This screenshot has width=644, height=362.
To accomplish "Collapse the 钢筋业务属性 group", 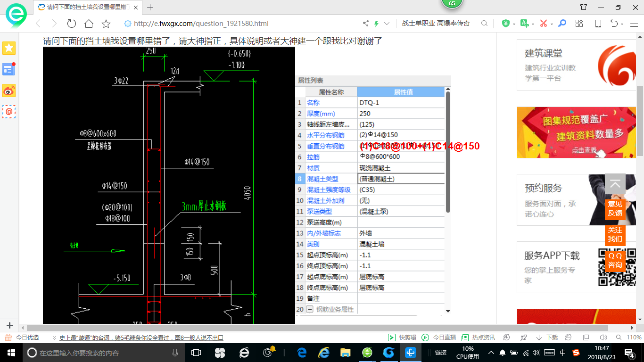I will (310, 309).
